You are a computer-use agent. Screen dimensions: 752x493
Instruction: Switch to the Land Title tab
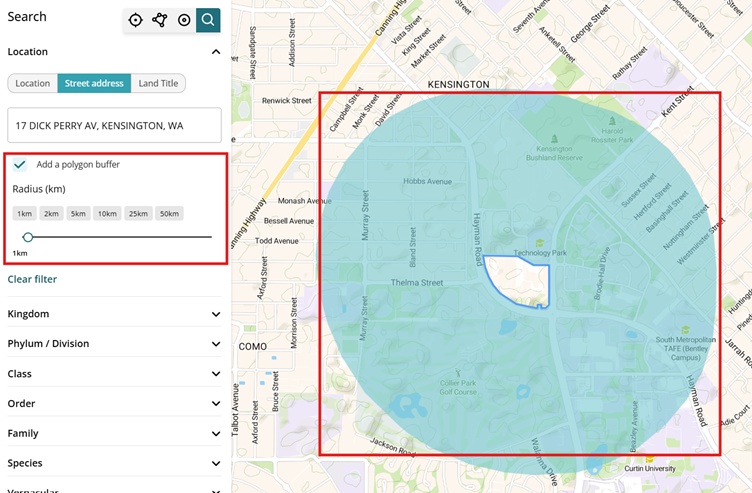pyautogui.click(x=158, y=84)
